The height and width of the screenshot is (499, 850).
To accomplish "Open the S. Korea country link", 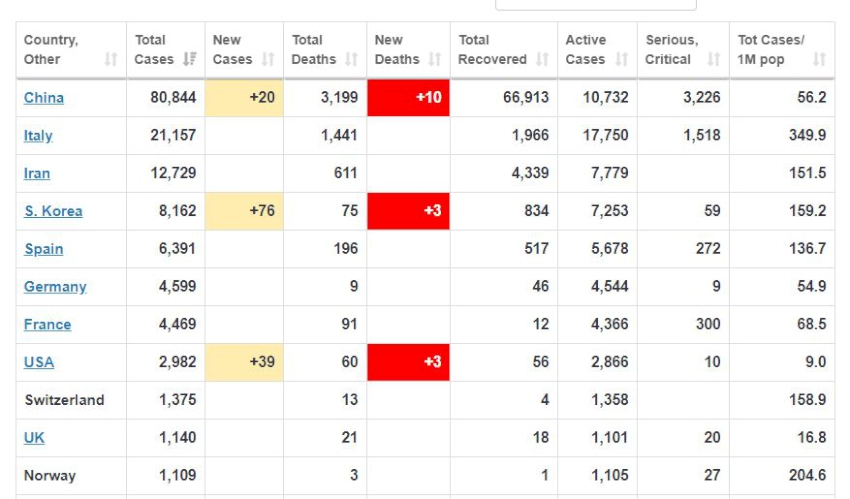I will [x=53, y=212].
